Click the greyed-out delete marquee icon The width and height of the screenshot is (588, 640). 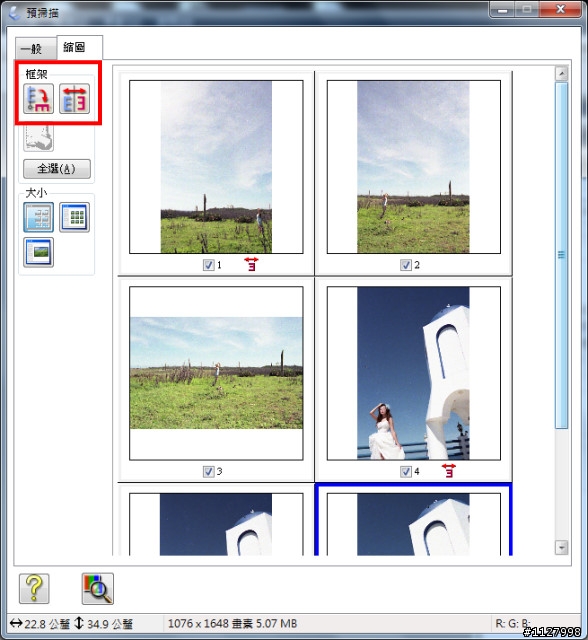pos(38,138)
